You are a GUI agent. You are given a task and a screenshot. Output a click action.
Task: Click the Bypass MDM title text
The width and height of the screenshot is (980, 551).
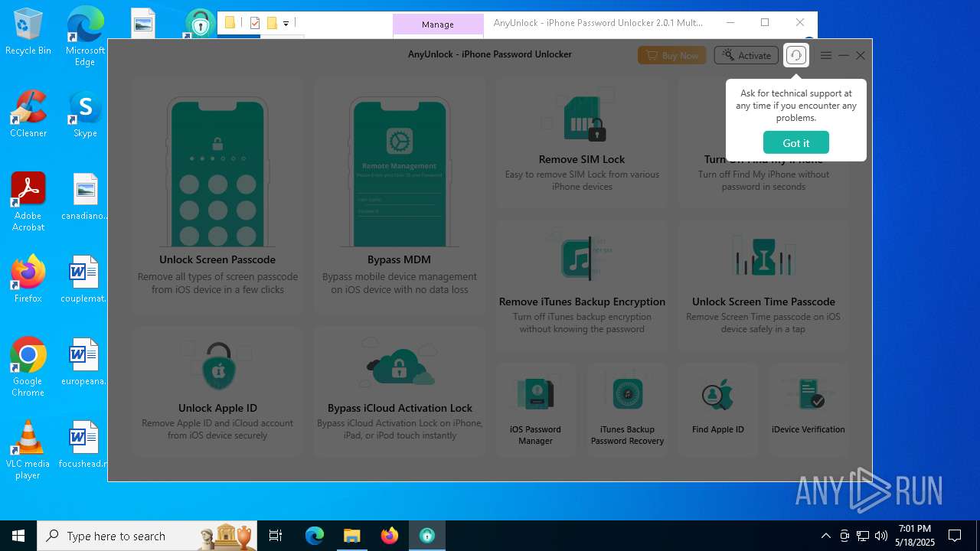tap(399, 259)
